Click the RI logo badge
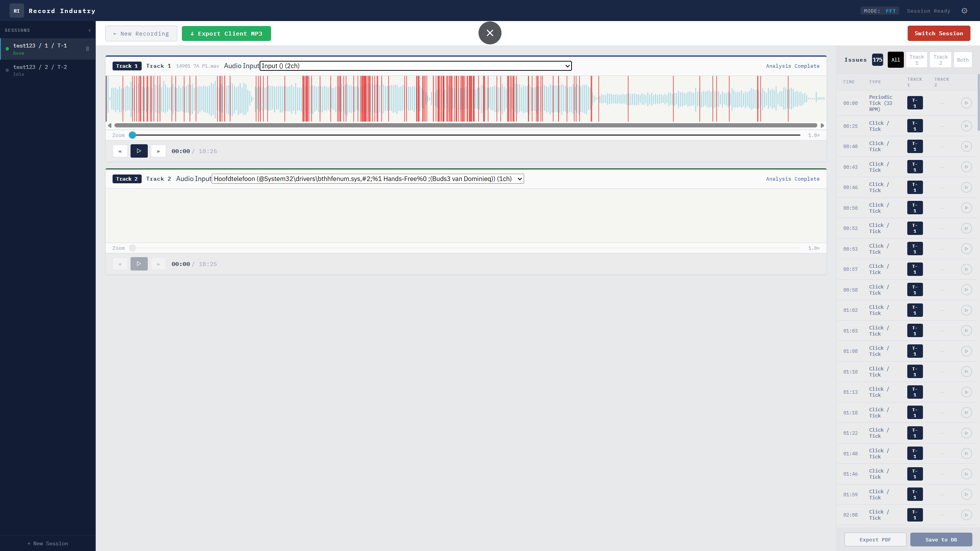Image resolution: width=980 pixels, height=551 pixels. coord(16,11)
